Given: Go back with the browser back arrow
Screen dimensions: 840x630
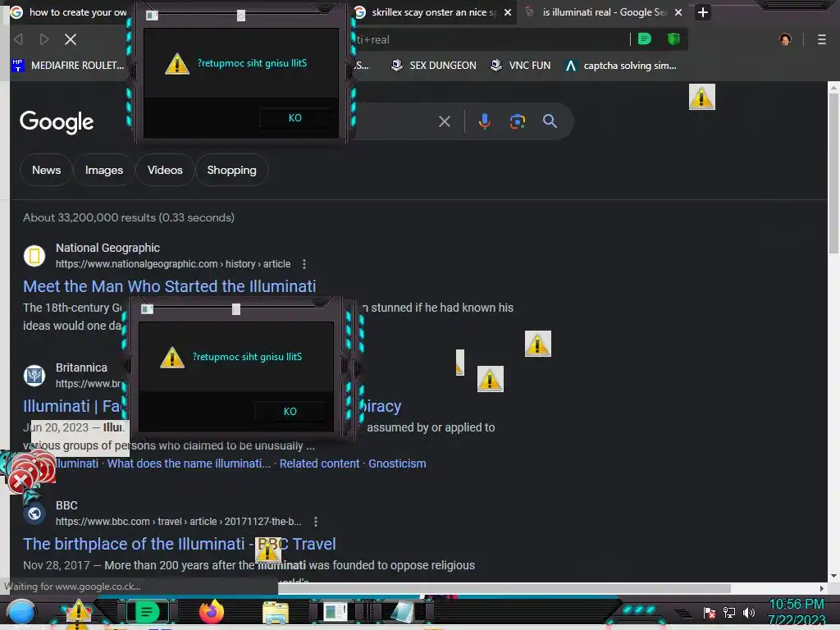Looking at the screenshot, I should 19,39.
